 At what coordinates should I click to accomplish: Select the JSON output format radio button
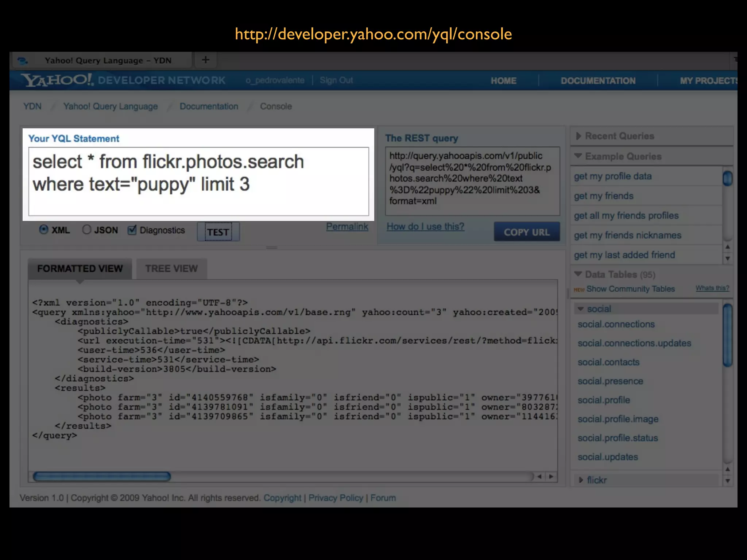pos(86,230)
